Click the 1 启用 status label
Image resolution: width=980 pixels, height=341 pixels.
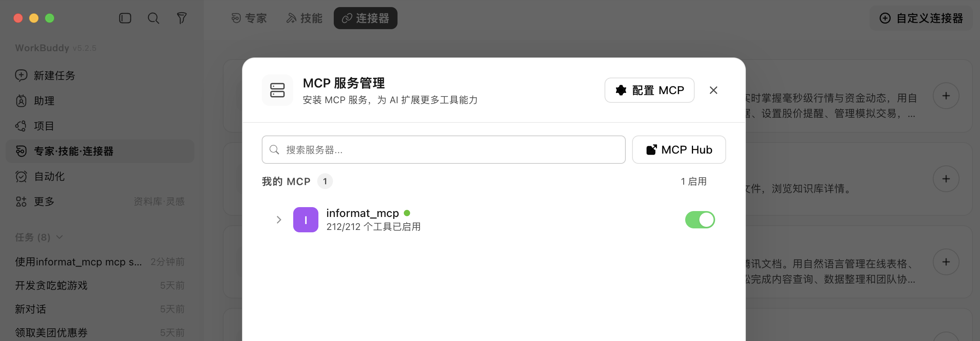click(694, 182)
